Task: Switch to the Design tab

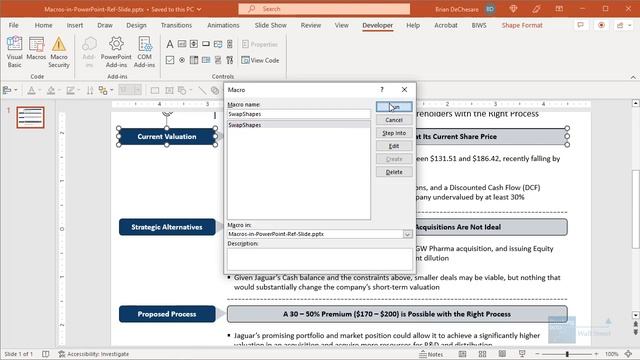Action: (x=136, y=25)
